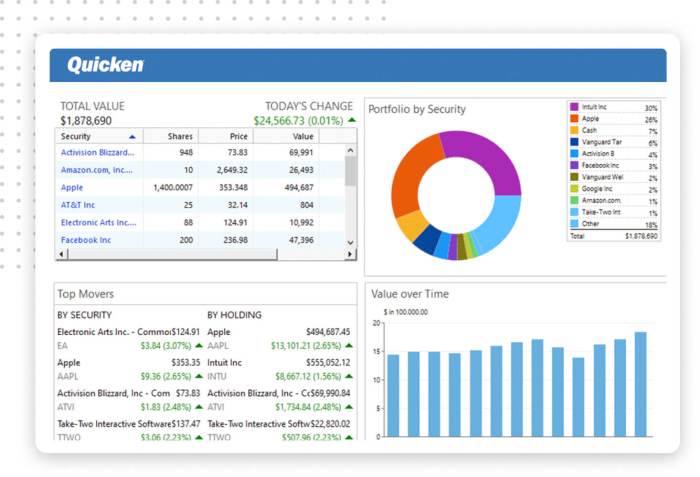This screenshot has width=700, height=477.
Task: Click the Portfolio by Security title
Action: tap(417, 109)
